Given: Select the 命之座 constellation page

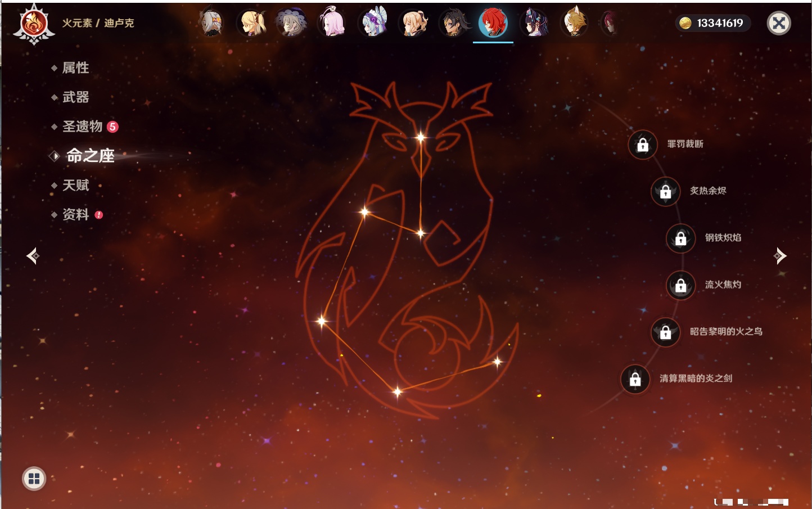Looking at the screenshot, I should click(x=90, y=156).
